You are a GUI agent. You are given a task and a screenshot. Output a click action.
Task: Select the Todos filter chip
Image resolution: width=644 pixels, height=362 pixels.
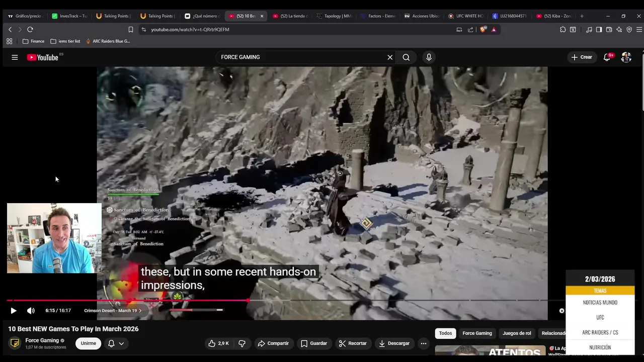click(x=445, y=333)
